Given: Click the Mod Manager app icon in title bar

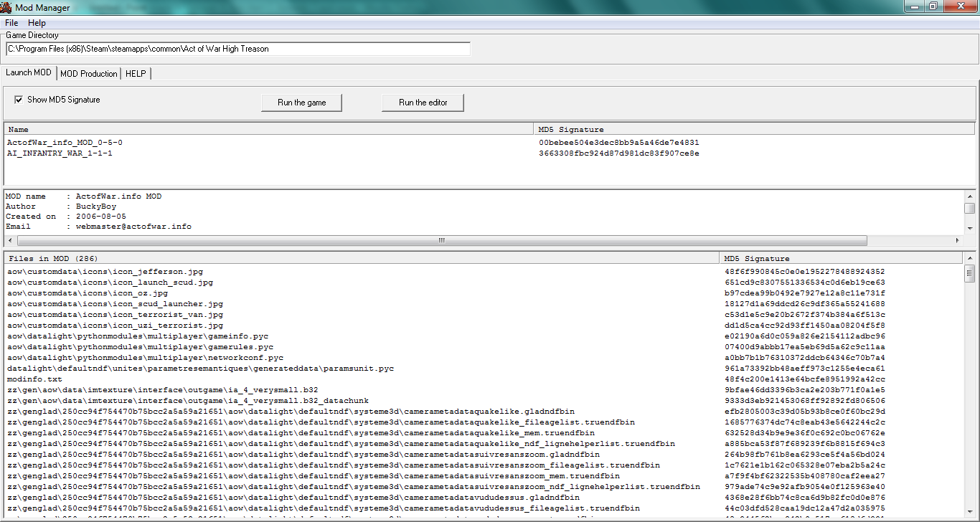Looking at the screenshot, I should 6,6.
